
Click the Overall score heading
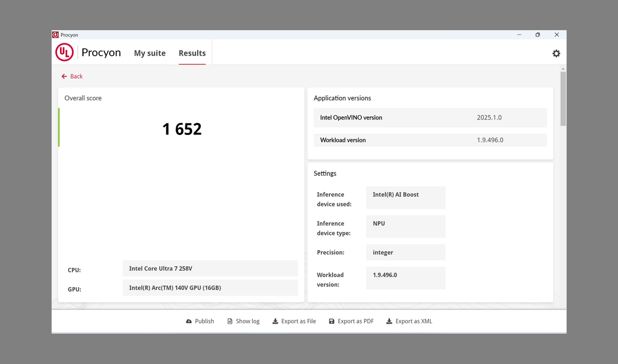pyautogui.click(x=83, y=98)
